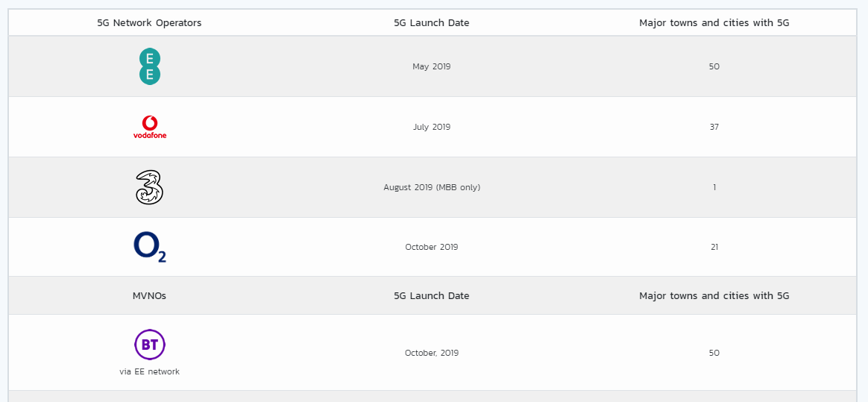
Task: Click the EE network logo
Action: (149, 66)
